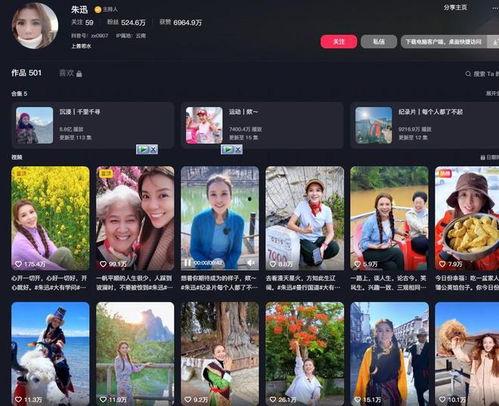The height and width of the screenshot is (406, 499).
Task: Click the heart icon showing 11.9万
Action: (x=103, y=399)
